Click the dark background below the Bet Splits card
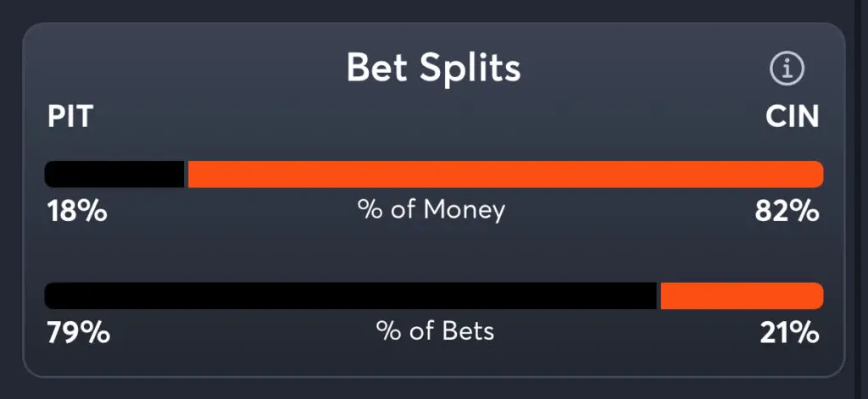868x399 pixels. coord(434,388)
